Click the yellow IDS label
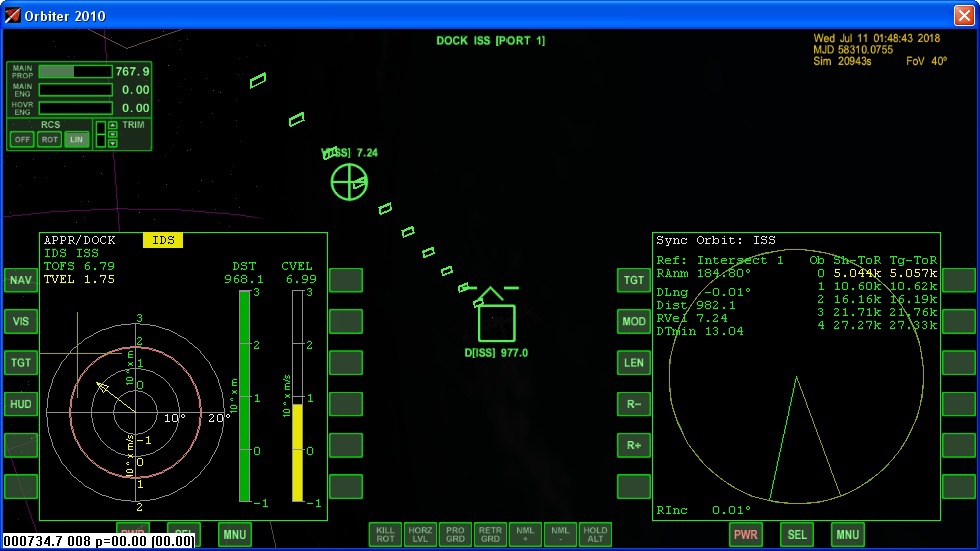The image size is (980, 551). (x=163, y=240)
